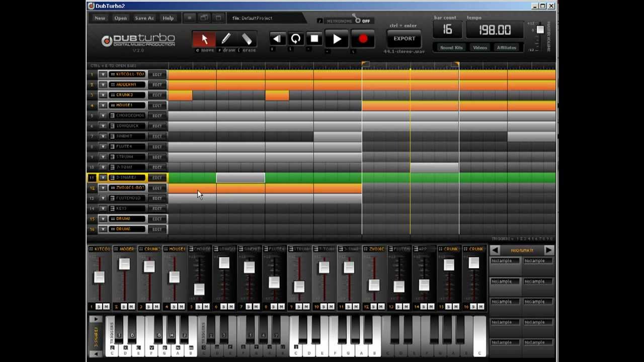Select the MODERN1 track name
The image size is (644, 362).
point(127,84)
